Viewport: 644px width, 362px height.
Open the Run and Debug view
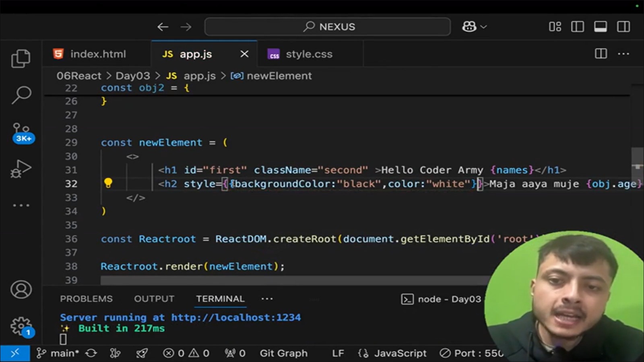21,169
